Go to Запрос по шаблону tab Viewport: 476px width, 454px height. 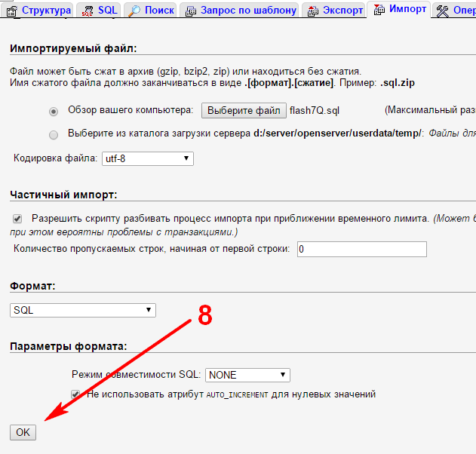pyautogui.click(x=239, y=11)
